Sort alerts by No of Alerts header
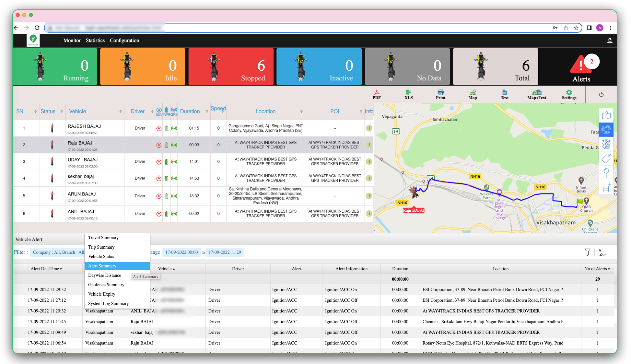 597,269
